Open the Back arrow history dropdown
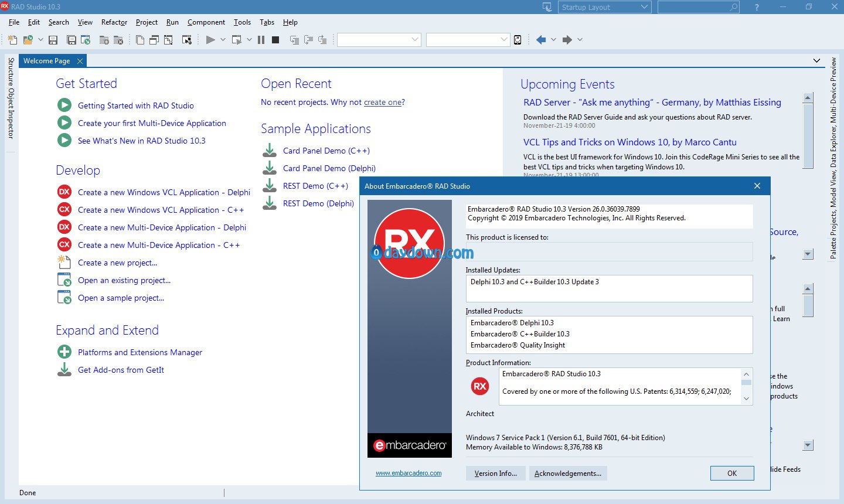 point(553,40)
